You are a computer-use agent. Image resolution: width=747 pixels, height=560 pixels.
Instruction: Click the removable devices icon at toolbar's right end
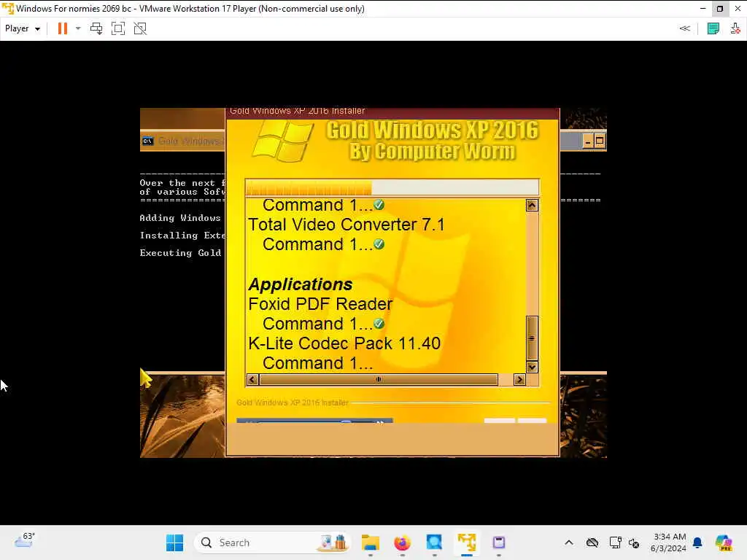(735, 28)
